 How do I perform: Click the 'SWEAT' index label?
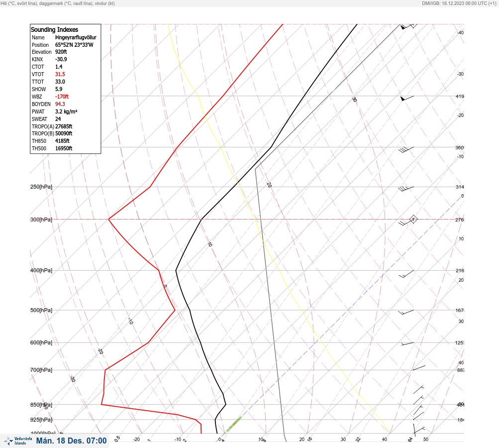[39, 119]
